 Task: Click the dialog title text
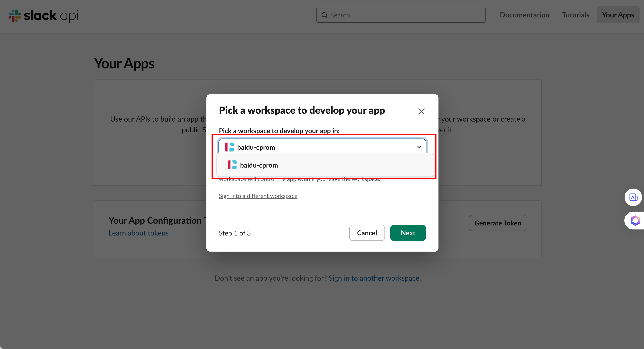[x=302, y=110]
